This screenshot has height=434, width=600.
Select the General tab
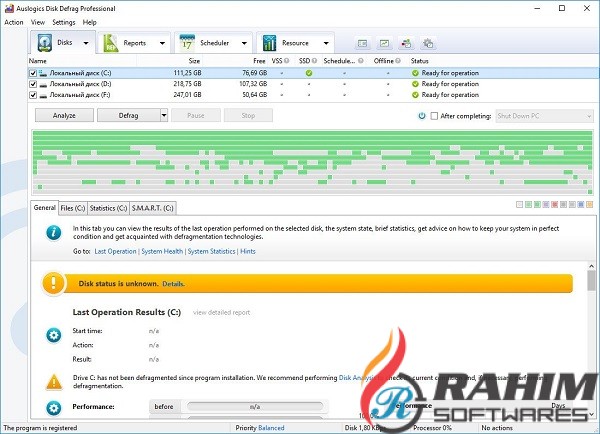coord(45,207)
